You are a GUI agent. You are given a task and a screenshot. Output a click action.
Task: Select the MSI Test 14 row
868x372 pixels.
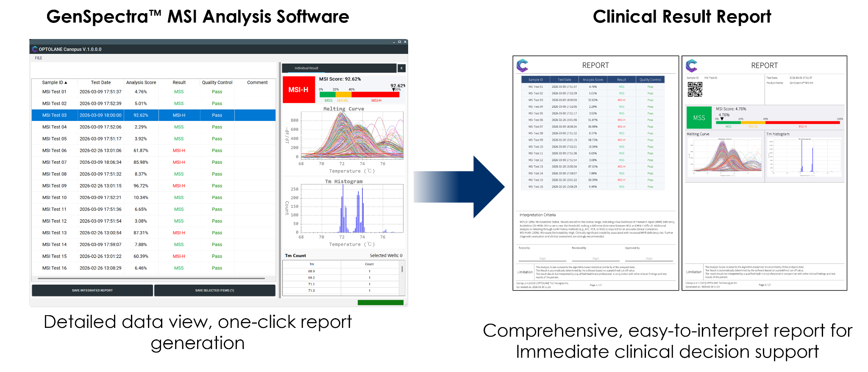click(x=154, y=245)
